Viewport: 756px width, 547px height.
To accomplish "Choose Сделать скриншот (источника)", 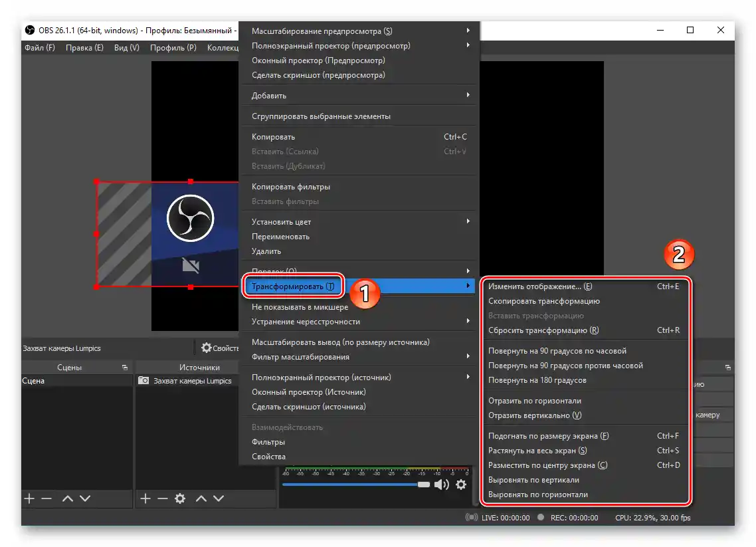I will click(359, 407).
